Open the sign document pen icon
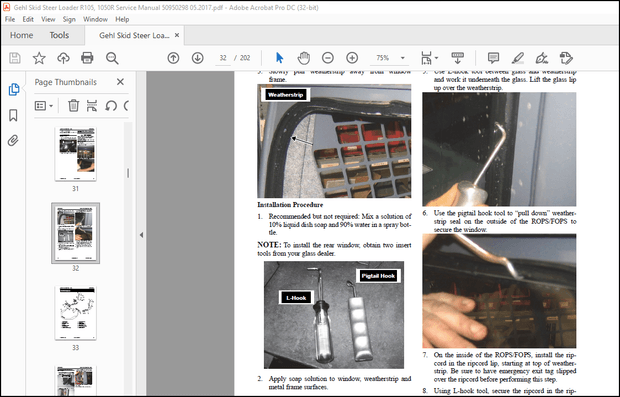Screen dimensions: 620x397 (542, 58)
